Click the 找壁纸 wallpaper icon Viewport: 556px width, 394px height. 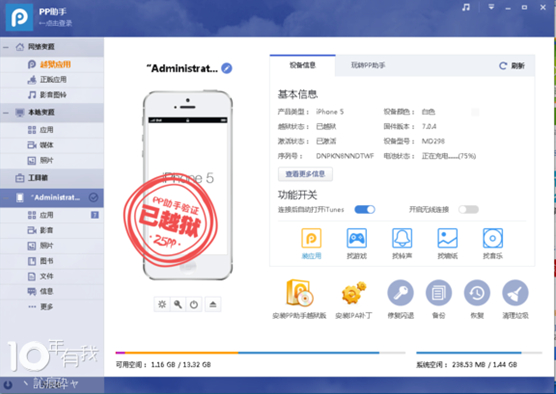447,238
